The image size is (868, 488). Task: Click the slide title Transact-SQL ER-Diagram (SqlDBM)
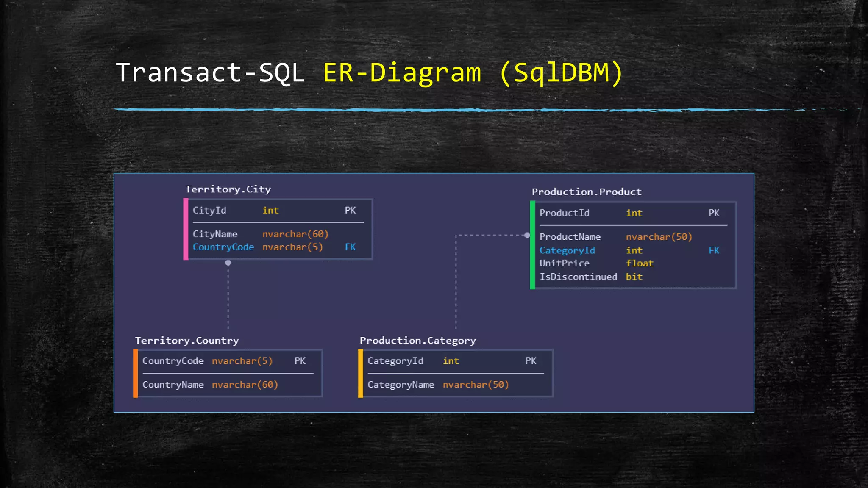click(369, 72)
